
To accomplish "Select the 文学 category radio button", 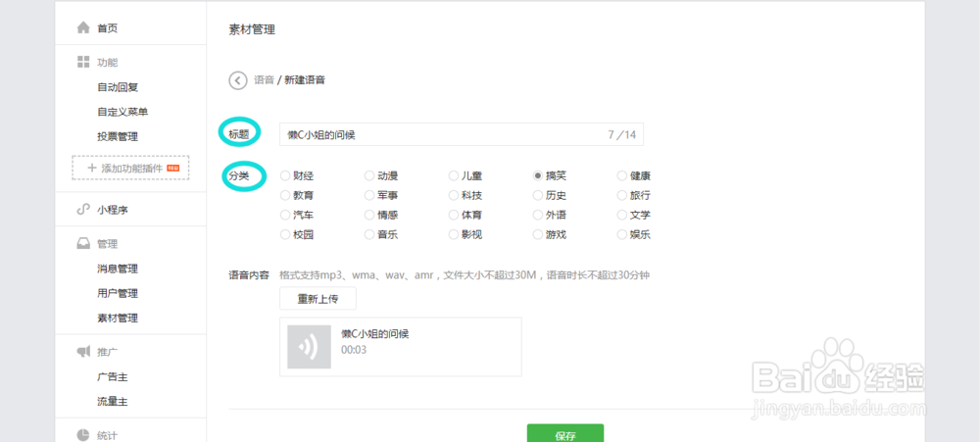I will 621,215.
